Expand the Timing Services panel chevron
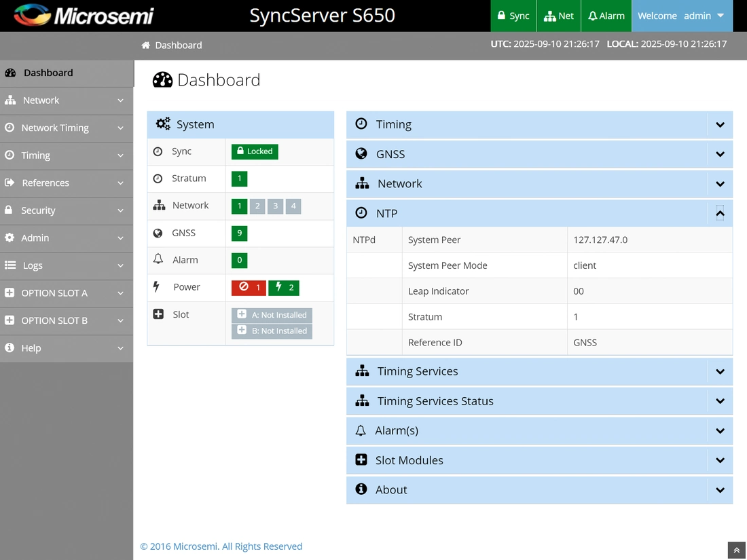This screenshot has height=560, width=747. 721,371
